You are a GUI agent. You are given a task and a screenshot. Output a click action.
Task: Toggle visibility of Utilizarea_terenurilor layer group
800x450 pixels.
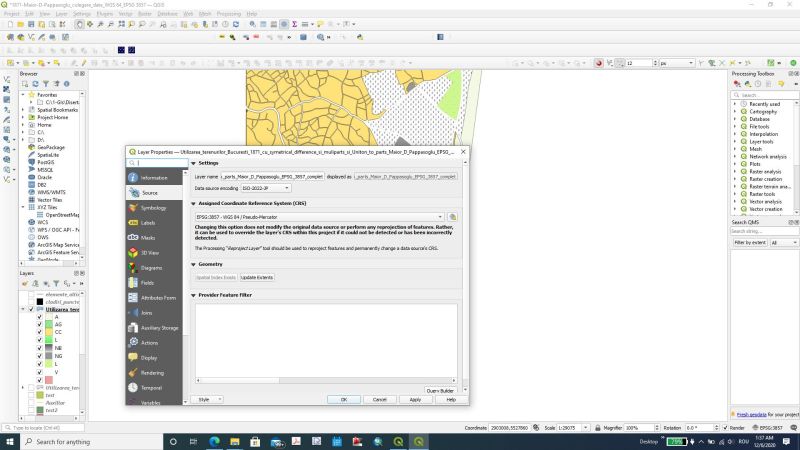[x=31, y=310]
